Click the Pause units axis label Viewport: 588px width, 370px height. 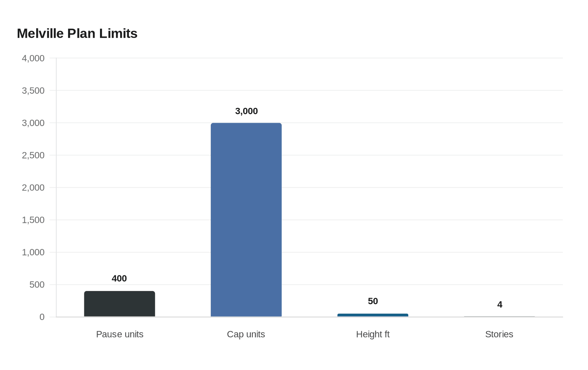tap(120, 334)
